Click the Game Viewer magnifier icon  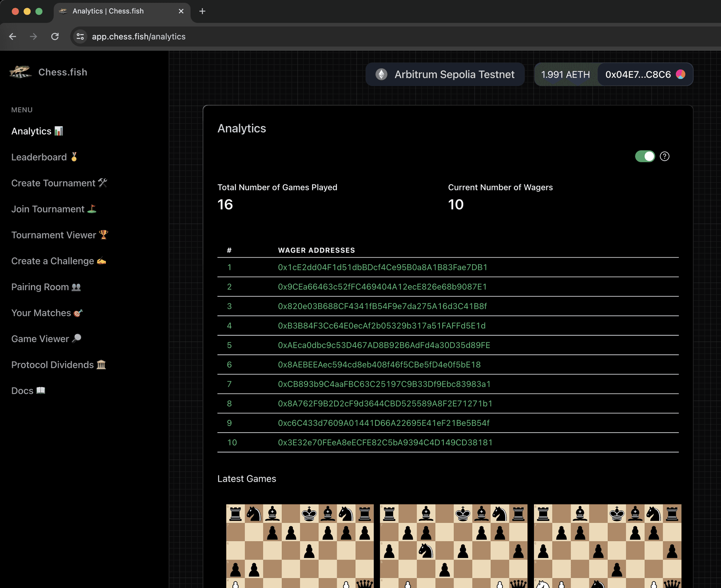77,338
